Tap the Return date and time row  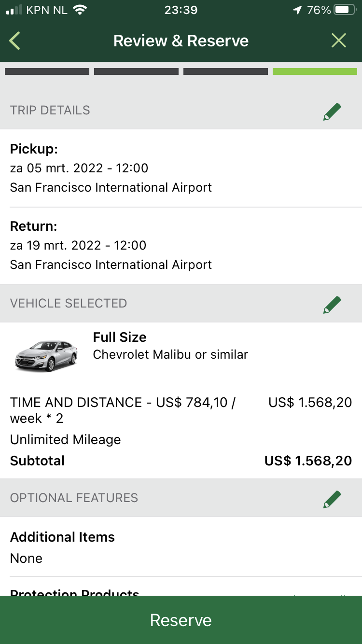tap(78, 245)
